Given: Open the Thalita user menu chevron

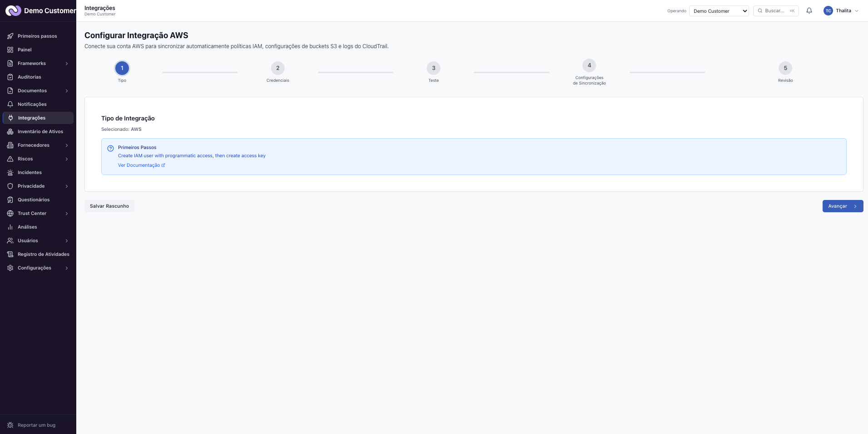Looking at the screenshot, I should 857,11.
